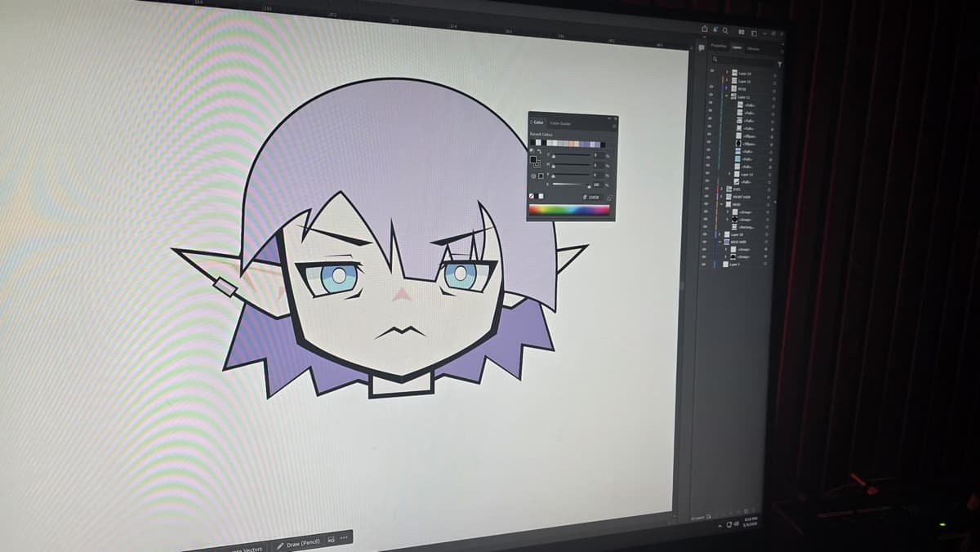The height and width of the screenshot is (552, 980).
Task: Swap fill and stroke in Color panel
Action: tap(539, 150)
